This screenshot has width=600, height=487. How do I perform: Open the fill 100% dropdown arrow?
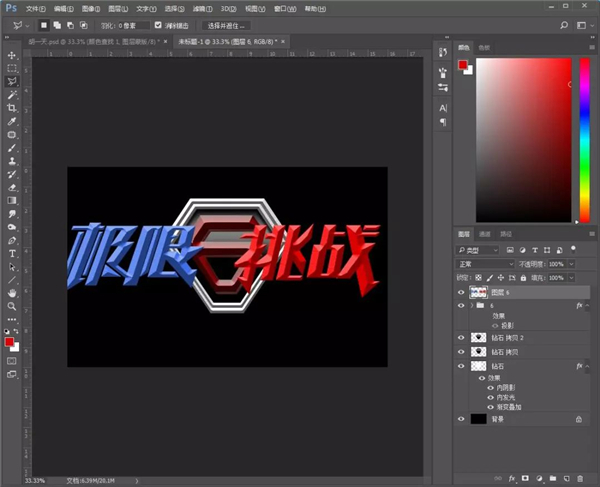pyautogui.click(x=571, y=278)
